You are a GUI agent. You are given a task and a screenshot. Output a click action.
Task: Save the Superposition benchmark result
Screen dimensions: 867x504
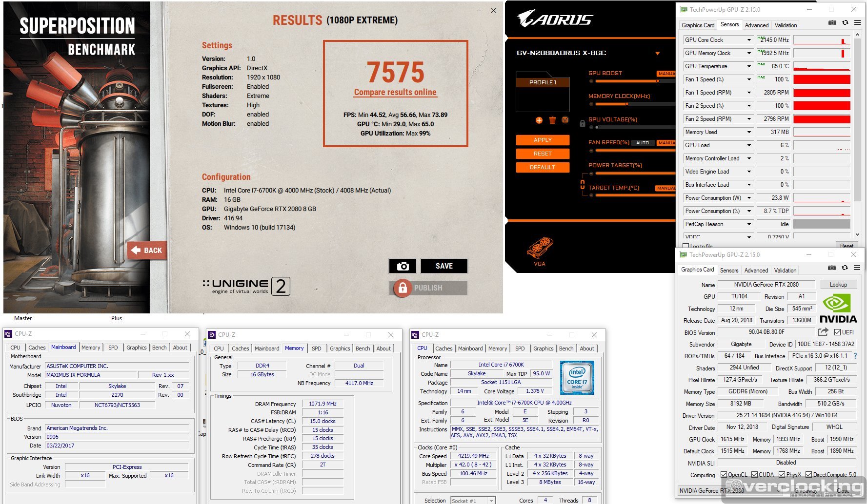444,266
